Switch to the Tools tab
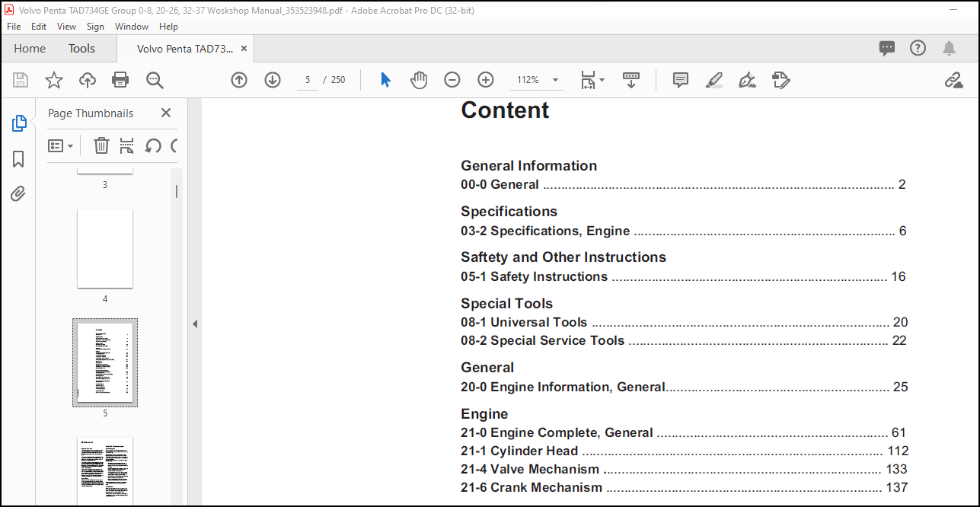 pyautogui.click(x=81, y=48)
